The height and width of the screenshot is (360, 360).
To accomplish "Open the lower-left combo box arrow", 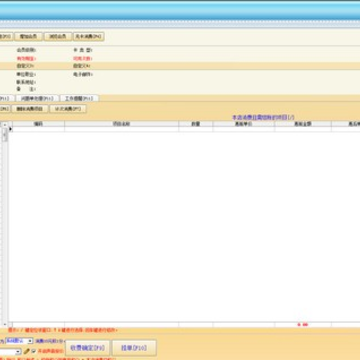I will coord(18,352).
